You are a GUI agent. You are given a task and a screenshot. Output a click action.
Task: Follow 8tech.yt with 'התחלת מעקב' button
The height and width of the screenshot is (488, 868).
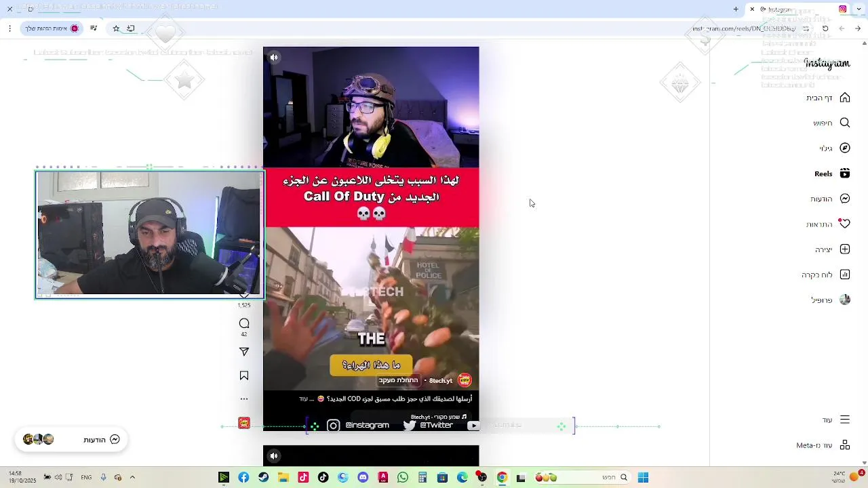tap(398, 380)
